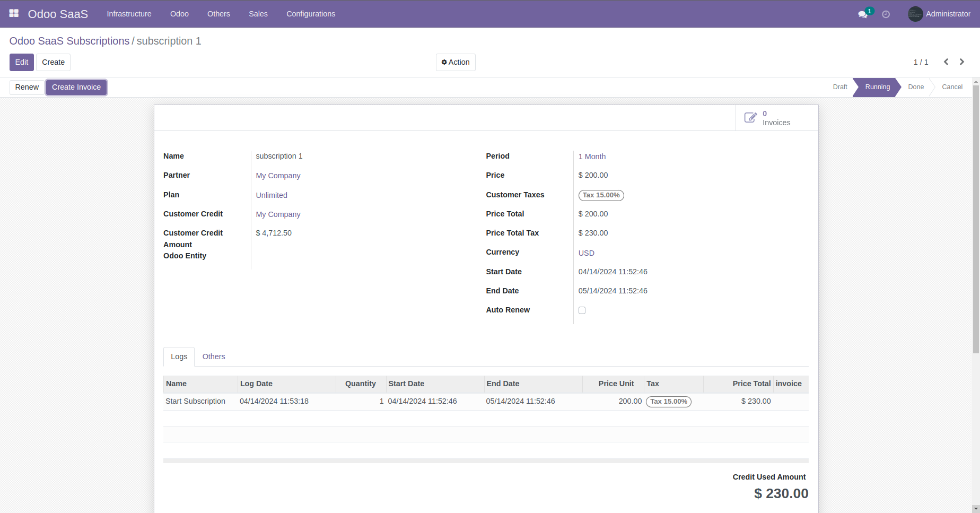Go to the previous record arrow
The width and height of the screenshot is (980, 513).
click(946, 62)
